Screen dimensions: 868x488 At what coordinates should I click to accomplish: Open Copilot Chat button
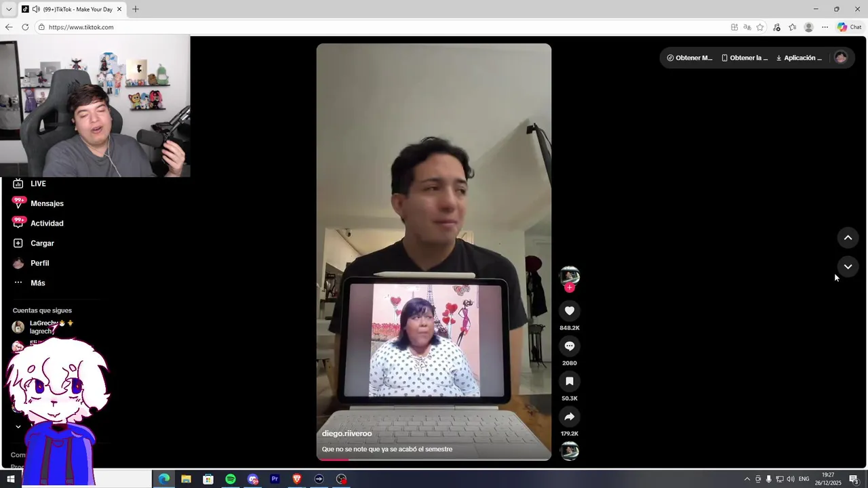850,27
